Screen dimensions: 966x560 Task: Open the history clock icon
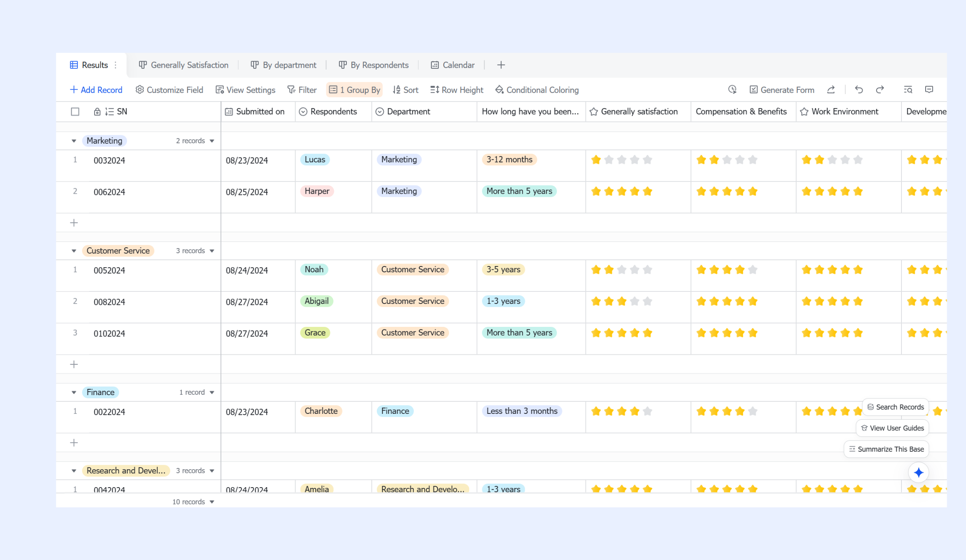732,90
